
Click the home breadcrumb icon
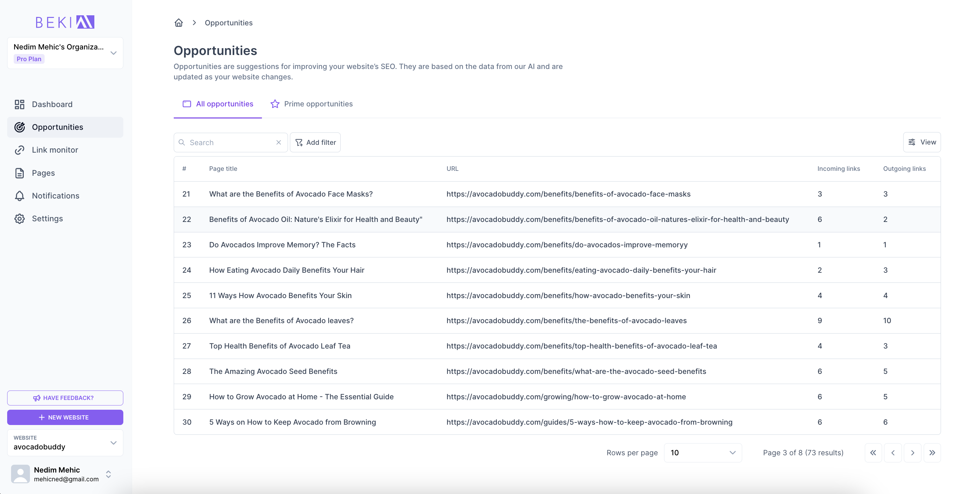178,23
